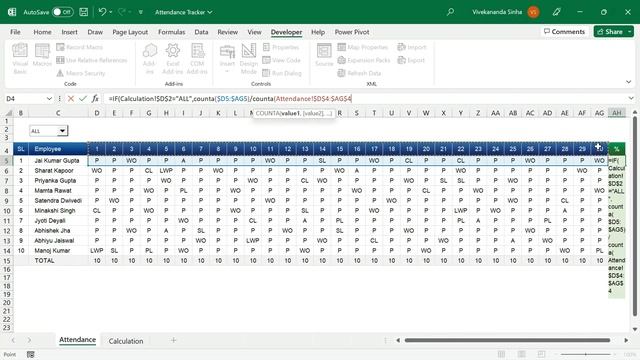The height and width of the screenshot is (360, 640).
Task: Switch to Calculation sheet tab
Action: coord(126,341)
